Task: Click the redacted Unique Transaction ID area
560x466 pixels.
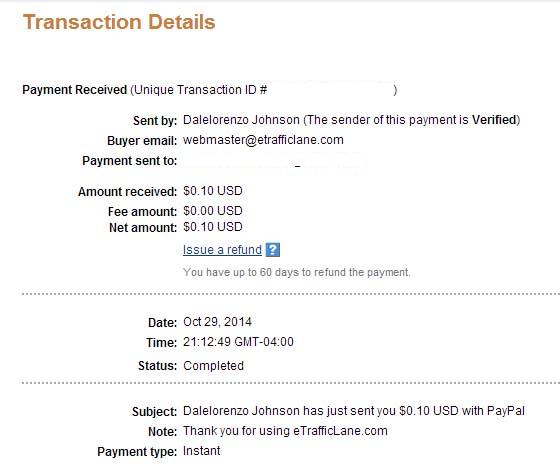Action: [x=330, y=90]
